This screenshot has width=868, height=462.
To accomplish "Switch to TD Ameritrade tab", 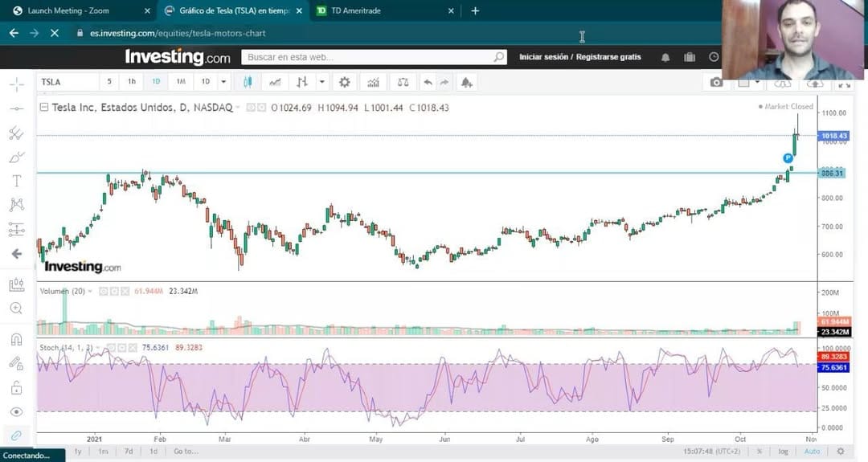I will [385, 10].
